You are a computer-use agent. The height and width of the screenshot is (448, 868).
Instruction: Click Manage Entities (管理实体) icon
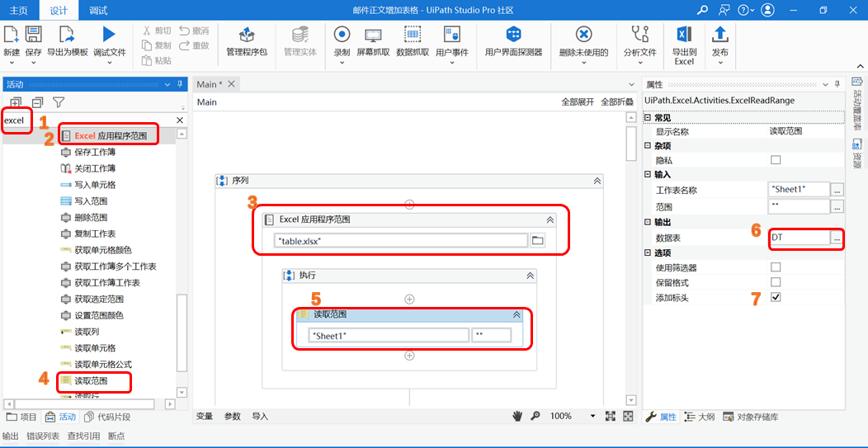tap(300, 35)
